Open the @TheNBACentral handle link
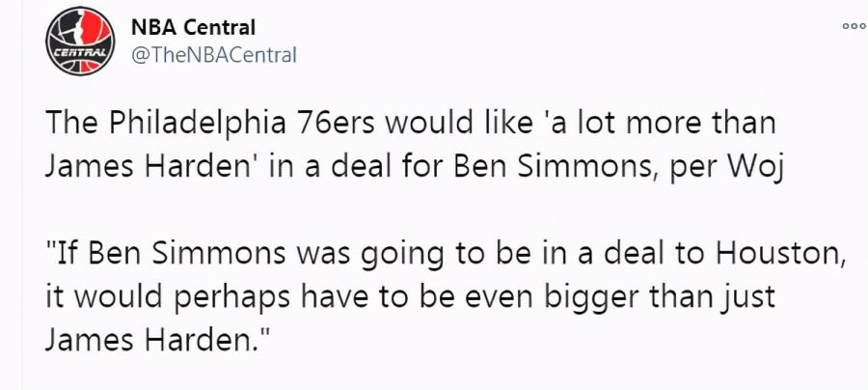868x390 pixels. pos(214,55)
